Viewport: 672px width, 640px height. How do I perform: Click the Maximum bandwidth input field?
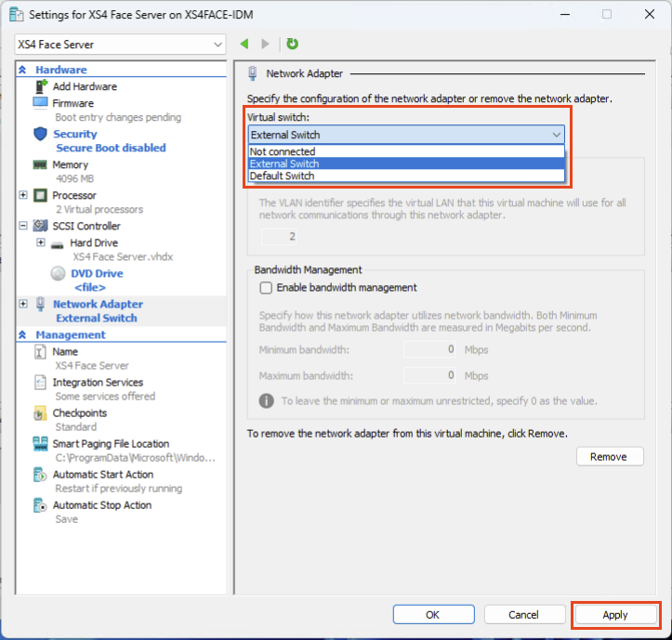coord(429,375)
